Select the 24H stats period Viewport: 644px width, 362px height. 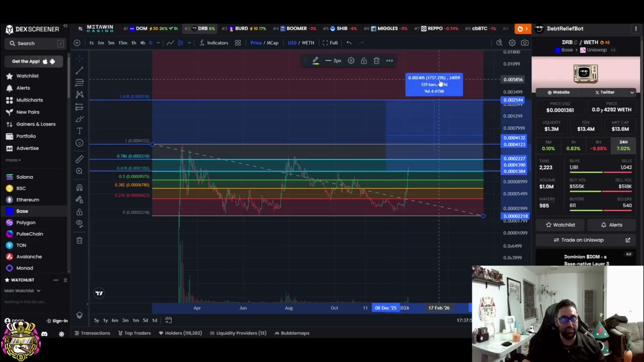tap(623, 146)
